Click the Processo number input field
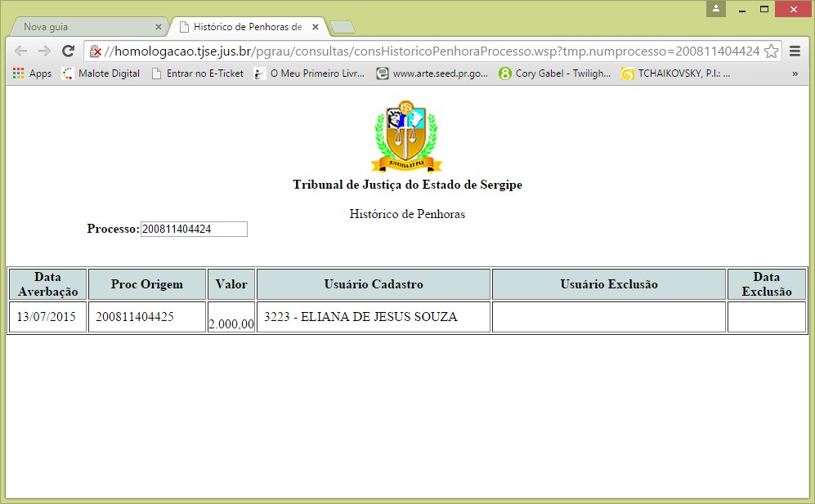 (194, 229)
